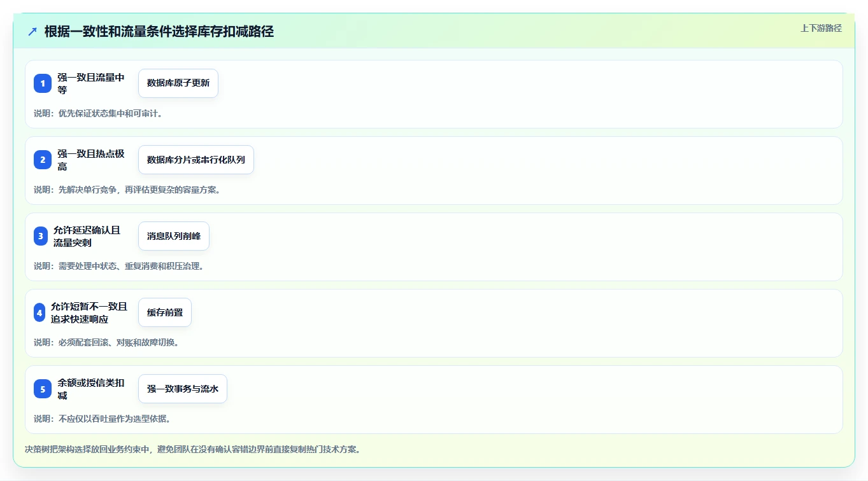Select the 数据库原子更新 chip
The height and width of the screenshot is (481, 868).
point(178,83)
